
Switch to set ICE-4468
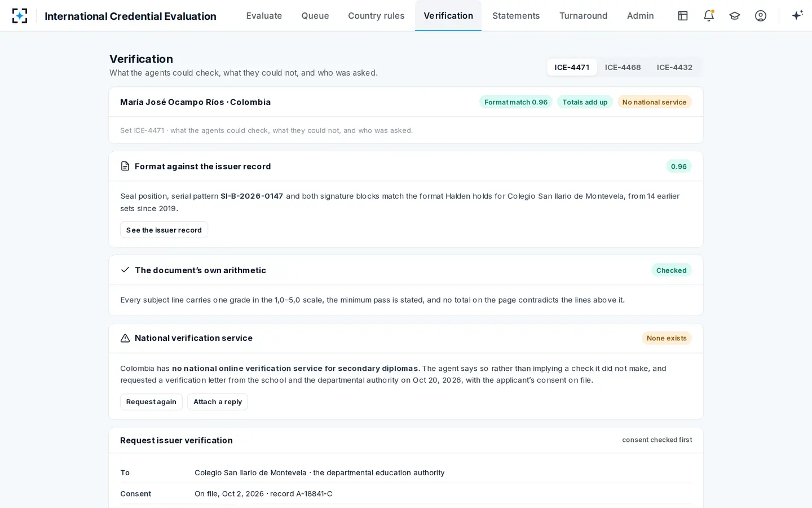(x=623, y=67)
